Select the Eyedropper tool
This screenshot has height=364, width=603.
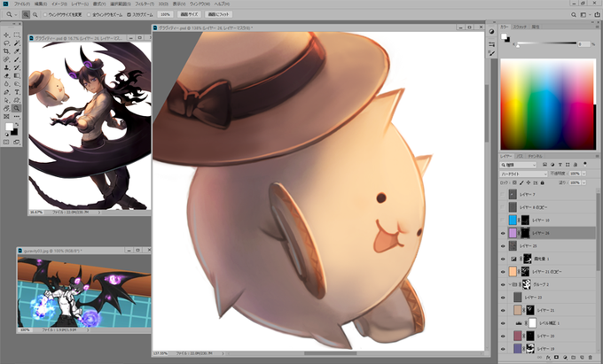[17, 51]
